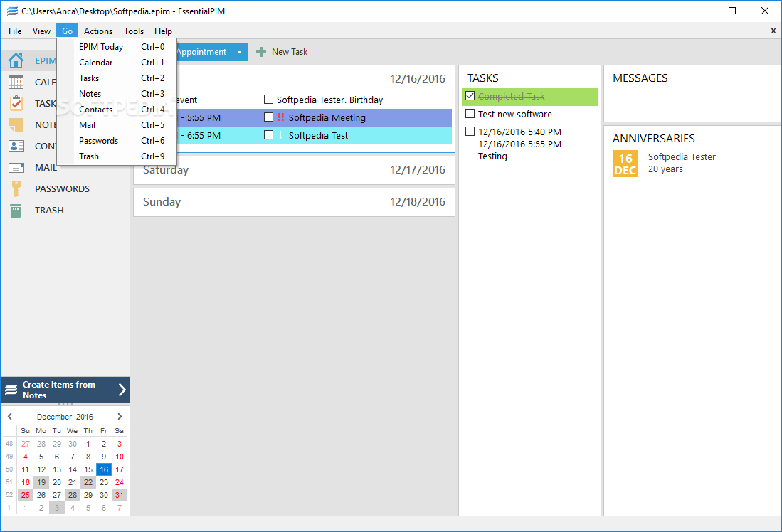Select the Softpedia Test appointment text
The width and height of the screenshot is (782, 532).
click(x=318, y=136)
